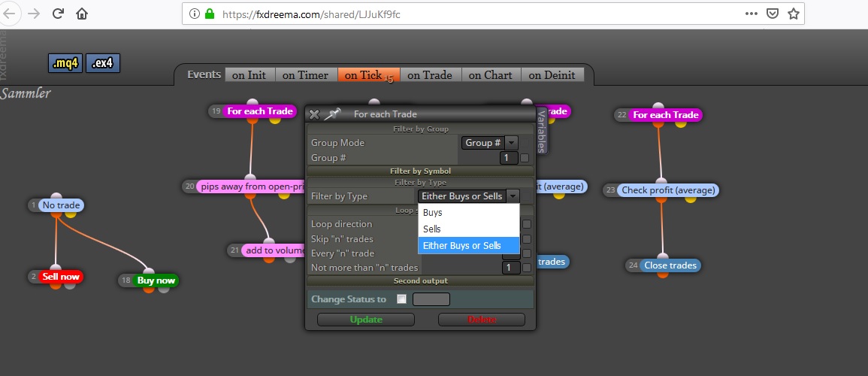This screenshot has height=376, width=868.
Task: Collapse the Second output section
Action: (x=420, y=280)
